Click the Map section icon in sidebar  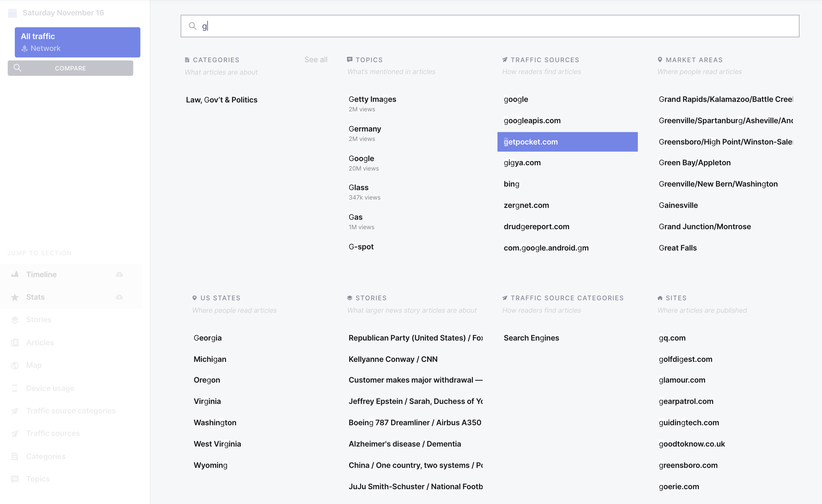click(15, 365)
